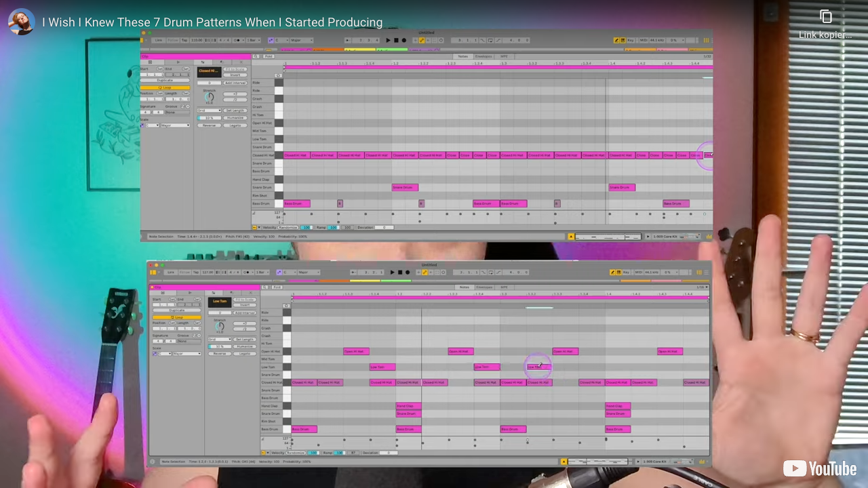Select the first Low Tom note in lower window

pyautogui.click(x=382, y=367)
